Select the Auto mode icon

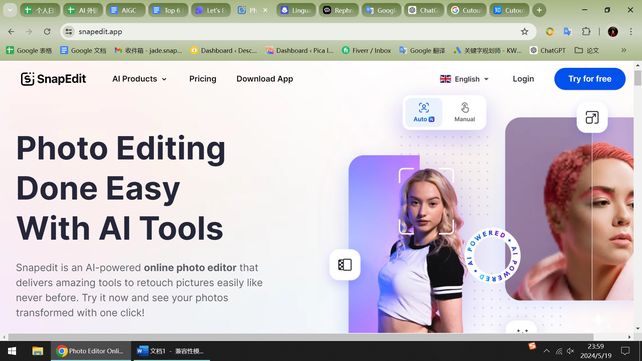(424, 112)
